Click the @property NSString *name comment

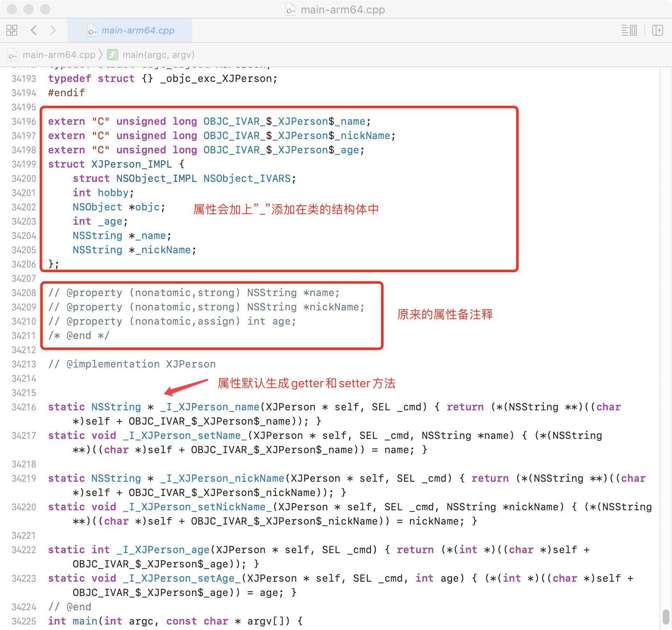(194, 293)
